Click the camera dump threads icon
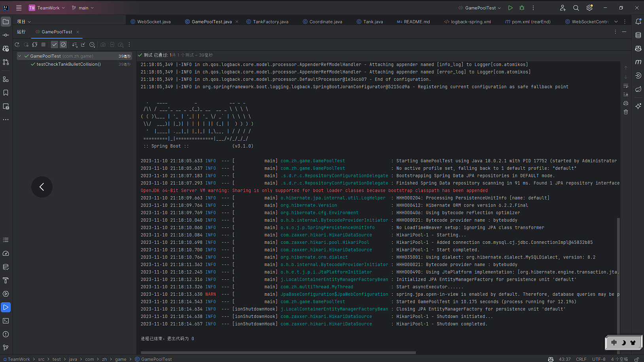 click(103, 45)
